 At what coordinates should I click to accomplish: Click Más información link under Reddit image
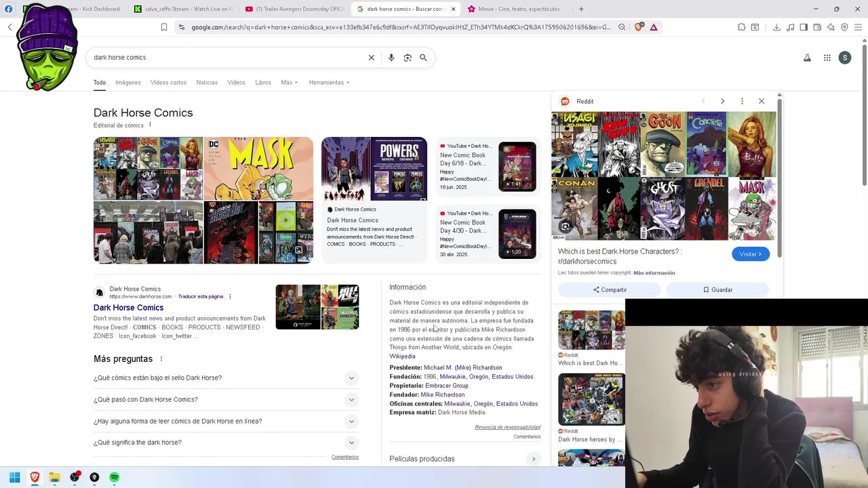click(x=654, y=272)
